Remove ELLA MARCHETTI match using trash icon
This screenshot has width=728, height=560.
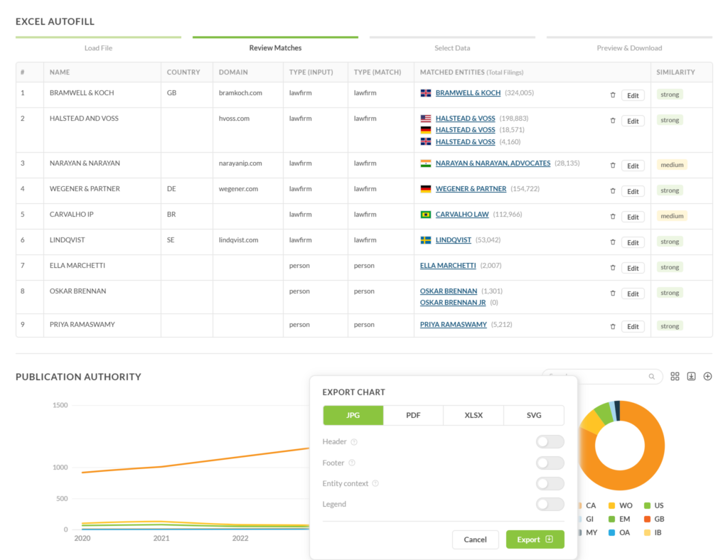click(x=613, y=268)
